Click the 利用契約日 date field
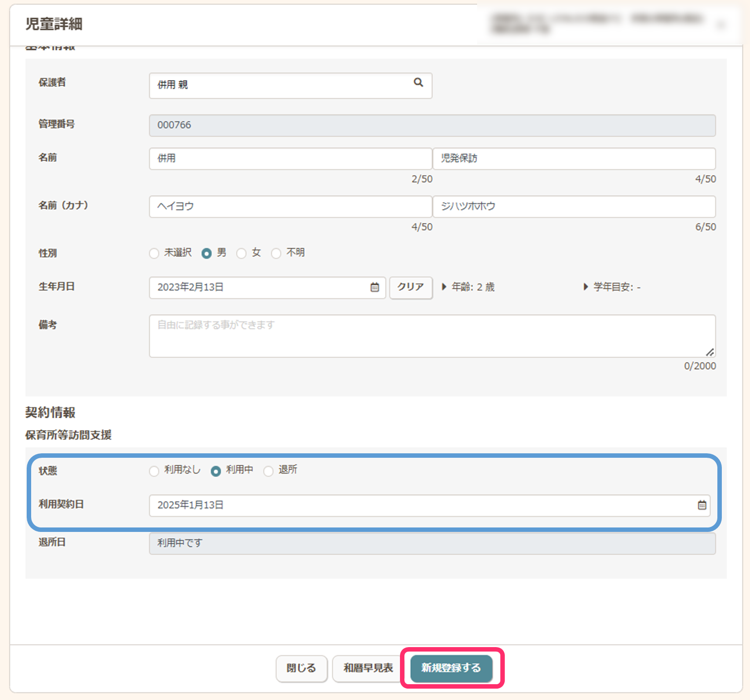 420,505
